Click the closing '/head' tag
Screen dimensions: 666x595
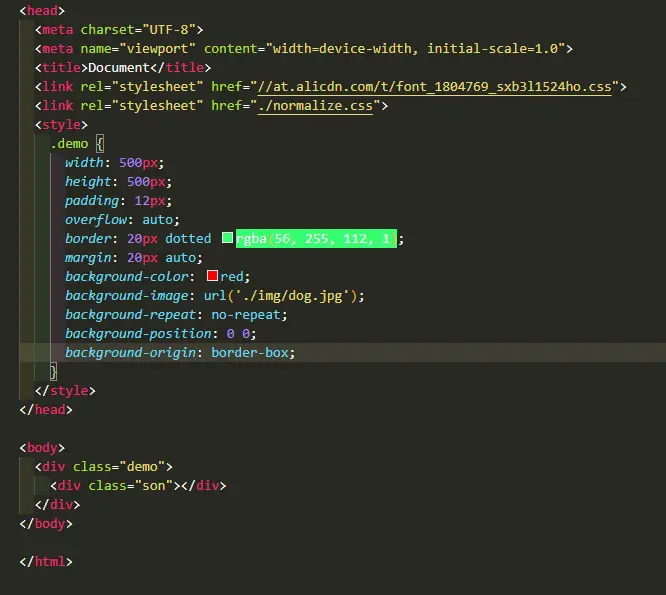point(46,410)
